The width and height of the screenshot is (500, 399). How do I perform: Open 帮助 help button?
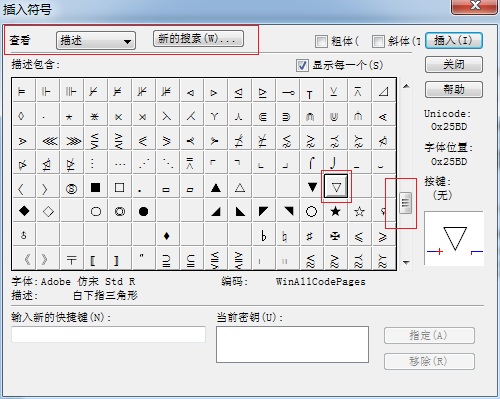(454, 89)
